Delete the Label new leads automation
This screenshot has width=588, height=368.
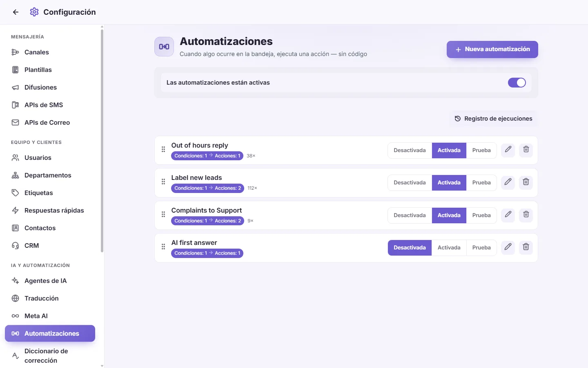pos(526,182)
